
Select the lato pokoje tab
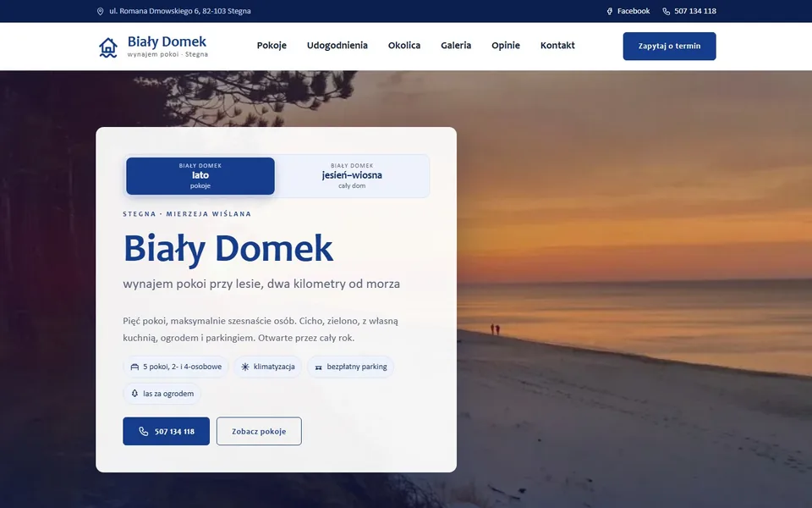200,176
